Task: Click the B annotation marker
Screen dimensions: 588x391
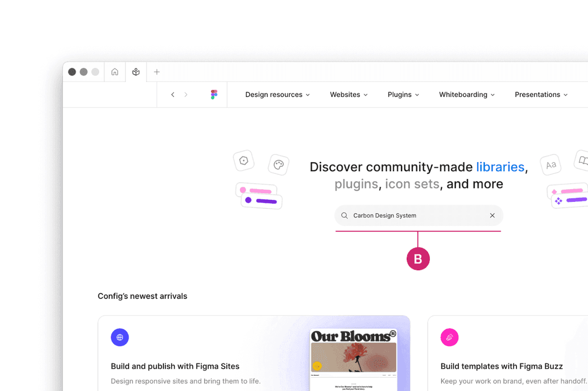Action: tap(418, 259)
